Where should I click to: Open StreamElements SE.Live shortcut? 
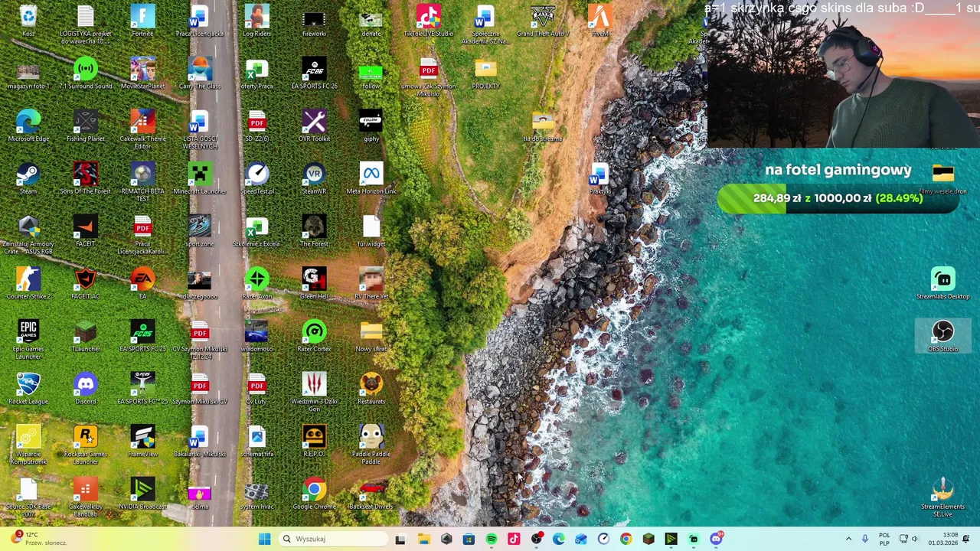pos(942,498)
